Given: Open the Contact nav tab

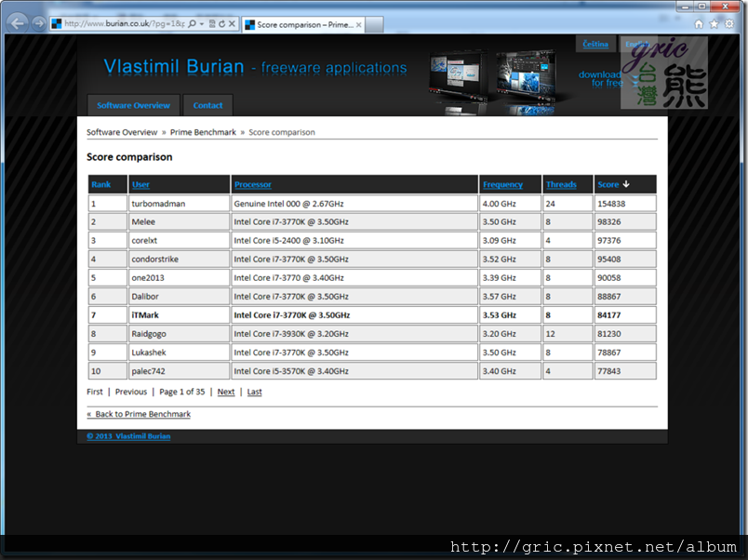Looking at the screenshot, I should point(208,105).
